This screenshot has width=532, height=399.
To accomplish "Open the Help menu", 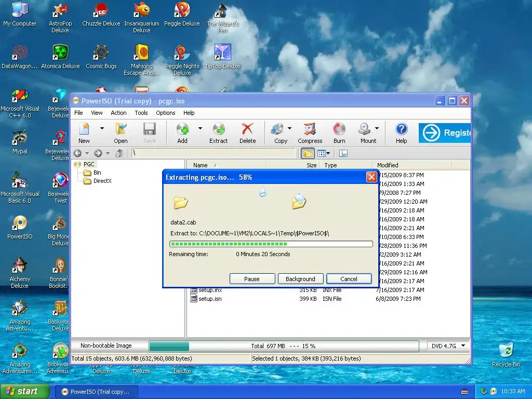I will (x=189, y=113).
